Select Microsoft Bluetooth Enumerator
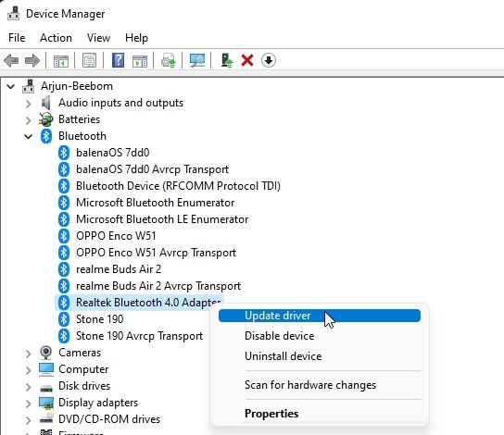Screen dimensions: 504x435 [x=156, y=203]
